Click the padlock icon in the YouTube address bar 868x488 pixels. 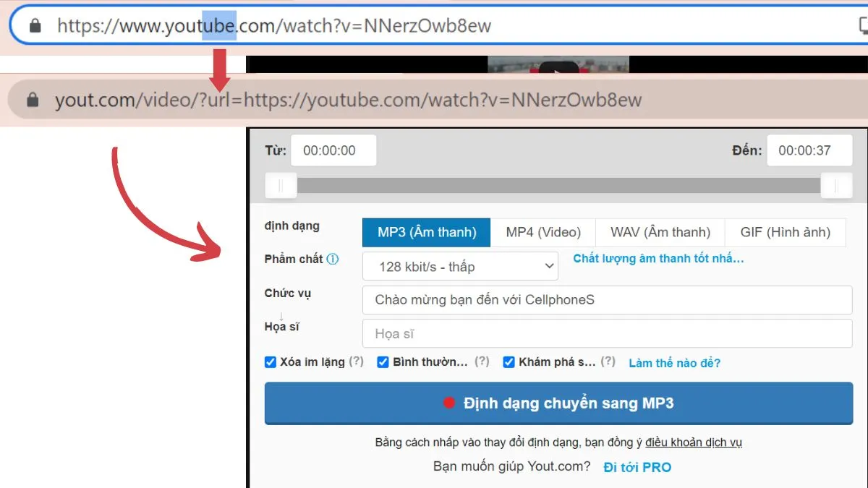pyautogui.click(x=35, y=25)
